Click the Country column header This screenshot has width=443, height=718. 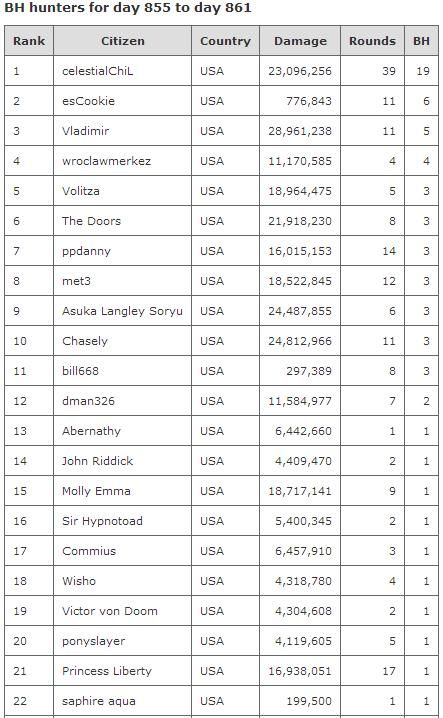tap(225, 41)
